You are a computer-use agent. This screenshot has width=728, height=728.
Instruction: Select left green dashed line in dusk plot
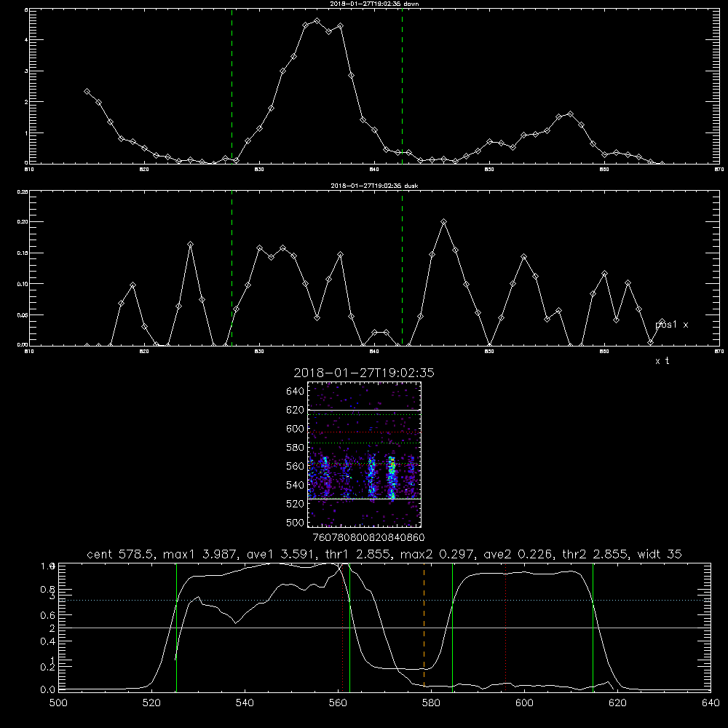coord(232,268)
